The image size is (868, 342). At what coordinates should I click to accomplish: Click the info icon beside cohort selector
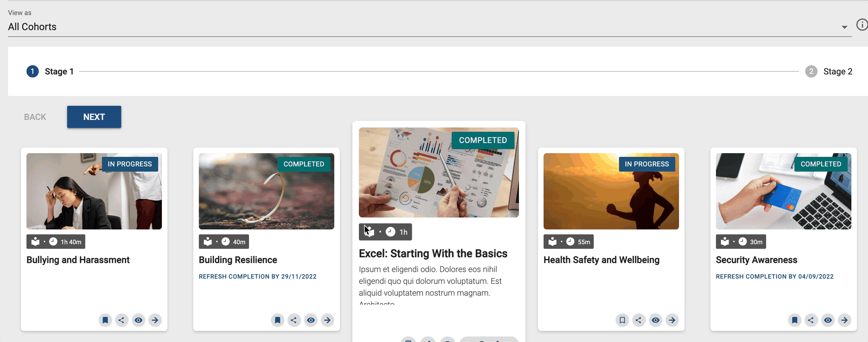point(862,25)
